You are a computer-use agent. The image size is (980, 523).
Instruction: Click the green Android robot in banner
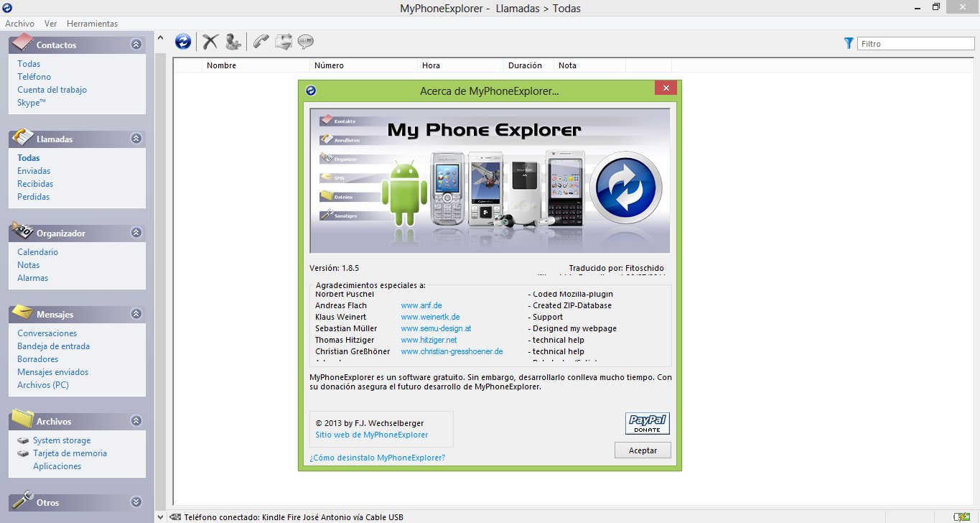point(404,192)
